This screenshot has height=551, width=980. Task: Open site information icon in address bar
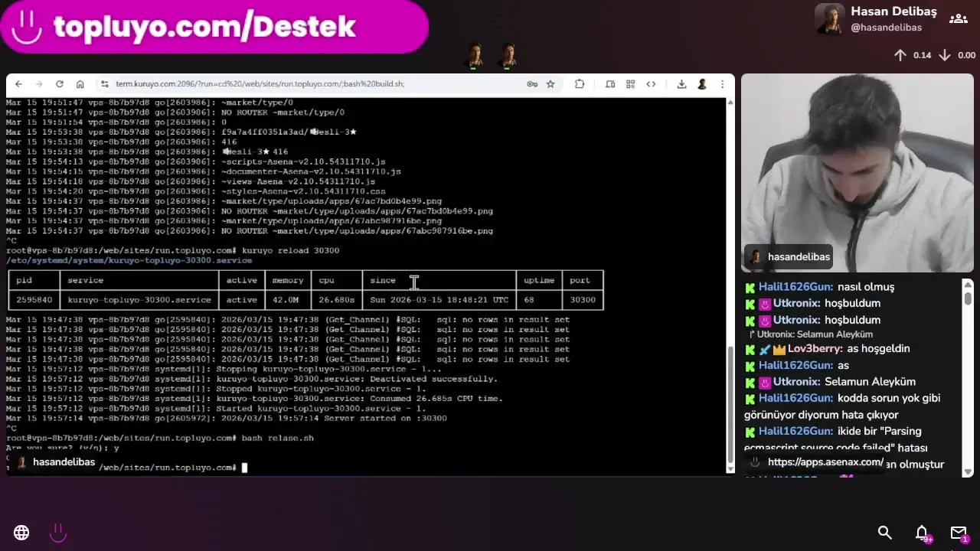104,84
